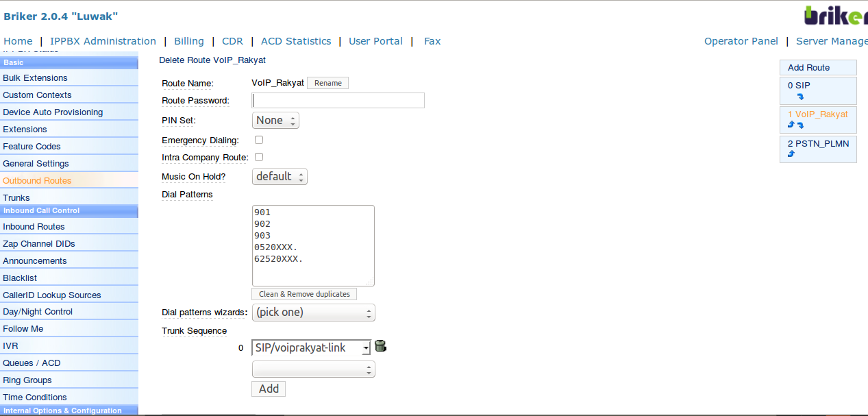868x416 pixels.
Task: Enable the Emergency Dialing checkbox
Action: tap(259, 140)
